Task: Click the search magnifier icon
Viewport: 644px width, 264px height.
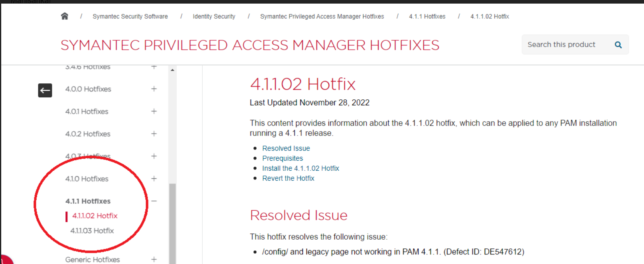Action: pos(618,45)
